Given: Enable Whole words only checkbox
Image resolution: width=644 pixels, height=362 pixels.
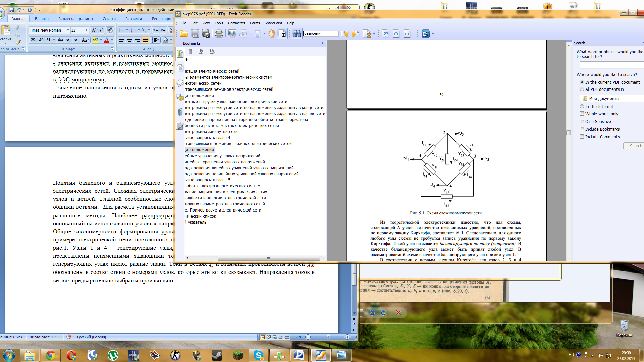Looking at the screenshot, I should (x=582, y=114).
